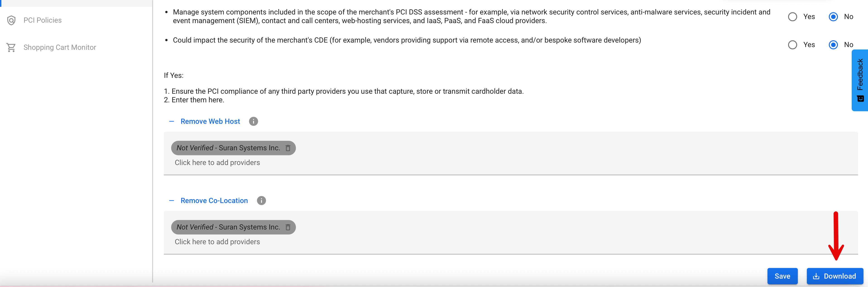The width and height of the screenshot is (868, 287).
Task: Delete the Suran Systems web host via trash icon
Action: point(288,148)
